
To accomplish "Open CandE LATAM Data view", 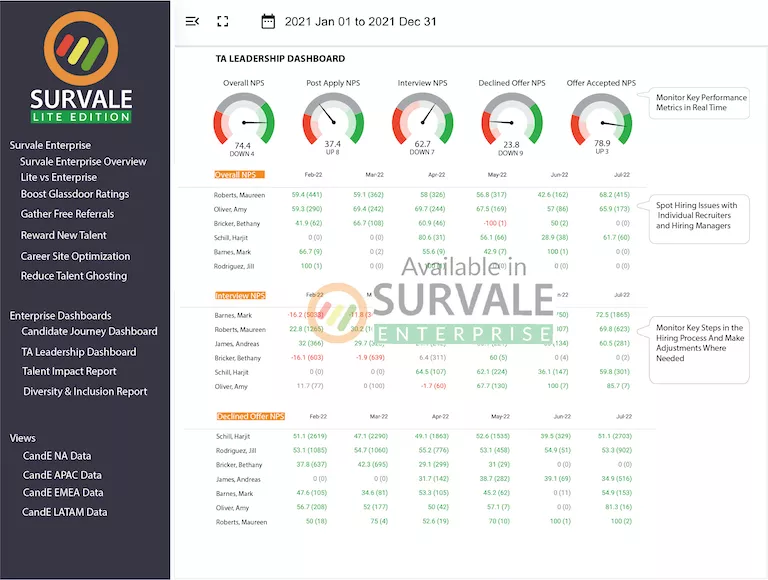I will 65,513.
